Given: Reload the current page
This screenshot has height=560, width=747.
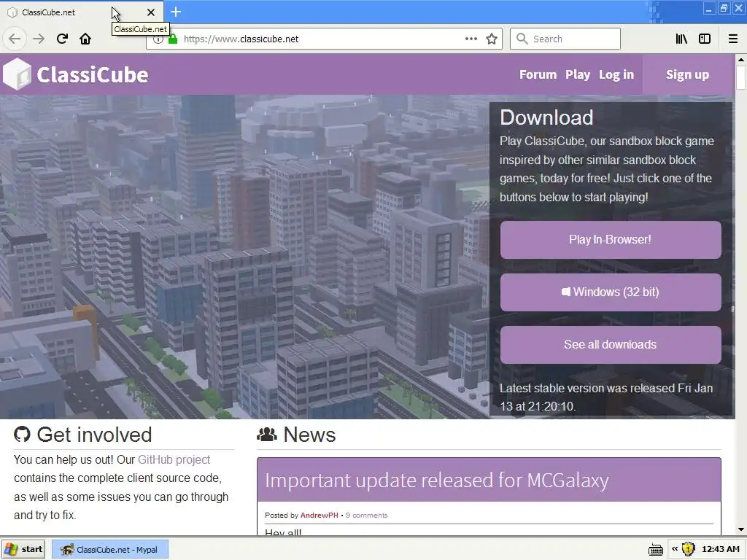Looking at the screenshot, I should tap(62, 39).
